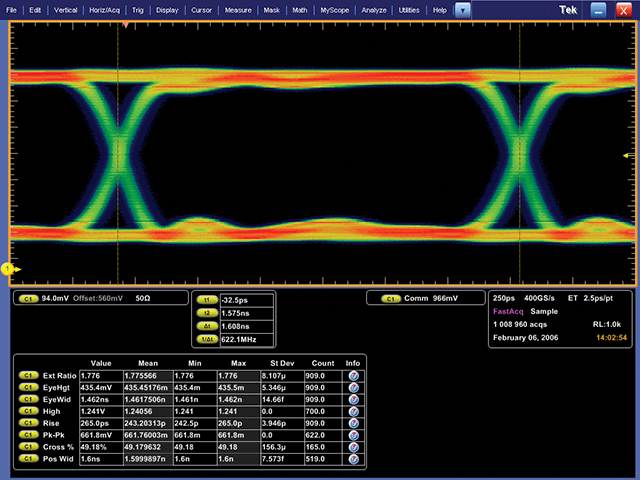640x480 pixels.
Task: Click the trigger level arrow on the right edge
Action: [x=627, y=156]
